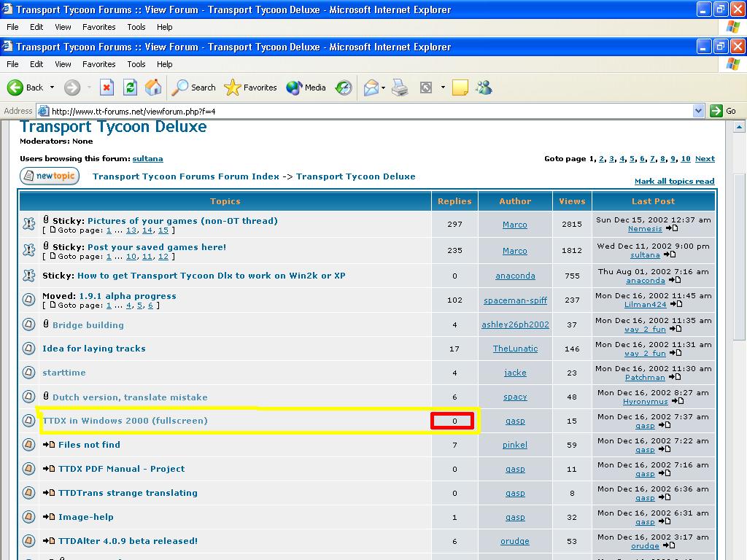
Task: Open the starttime topic
Action: tap(64, 373)
